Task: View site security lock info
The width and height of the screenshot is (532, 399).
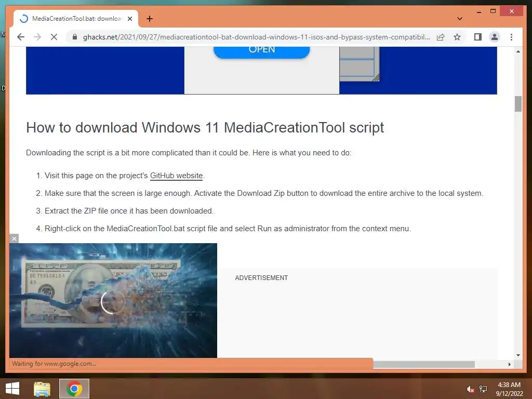Action: click(x=75, y=37)
